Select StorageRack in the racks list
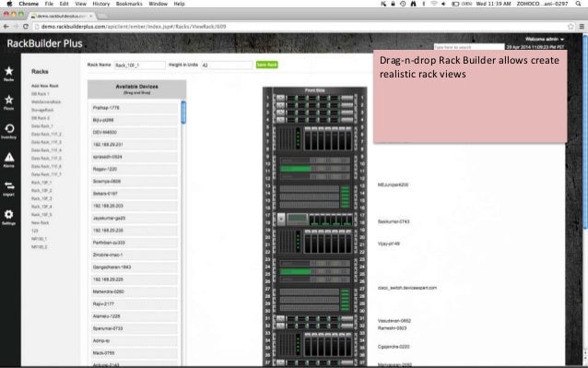This screenshot has height=368, width=588. tap(42, 110)
